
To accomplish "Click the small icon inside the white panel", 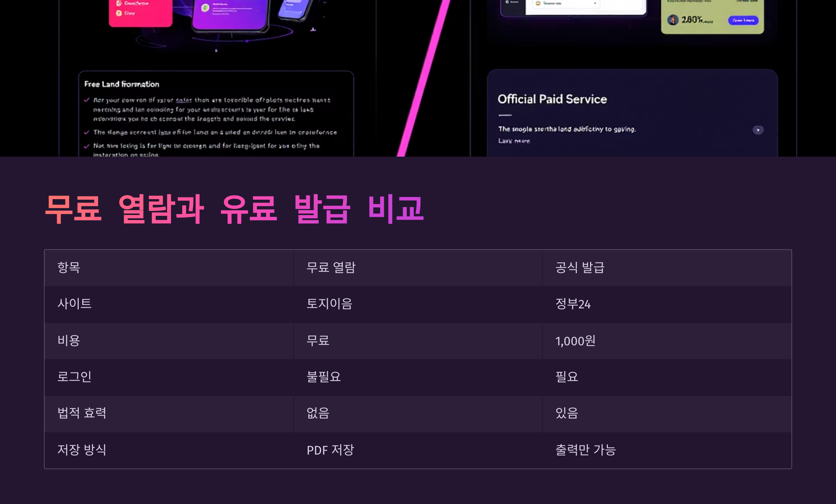I will (x=538, y=3).
